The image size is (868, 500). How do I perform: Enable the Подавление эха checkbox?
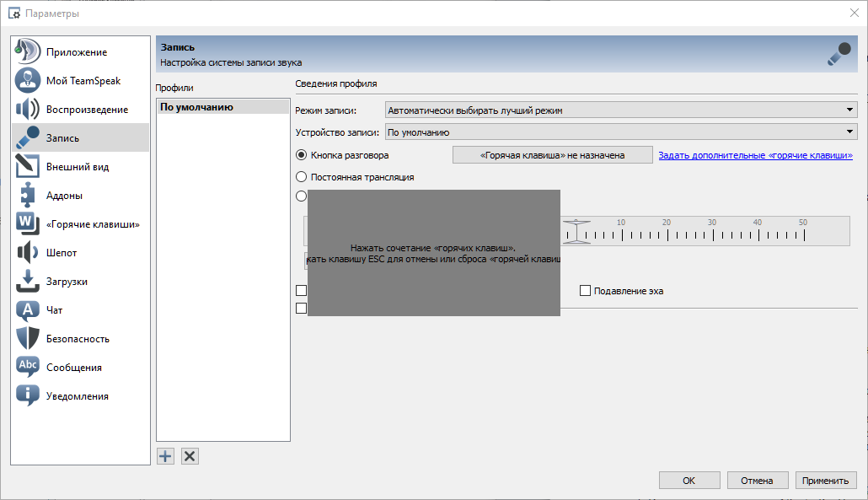coord(585,291)
